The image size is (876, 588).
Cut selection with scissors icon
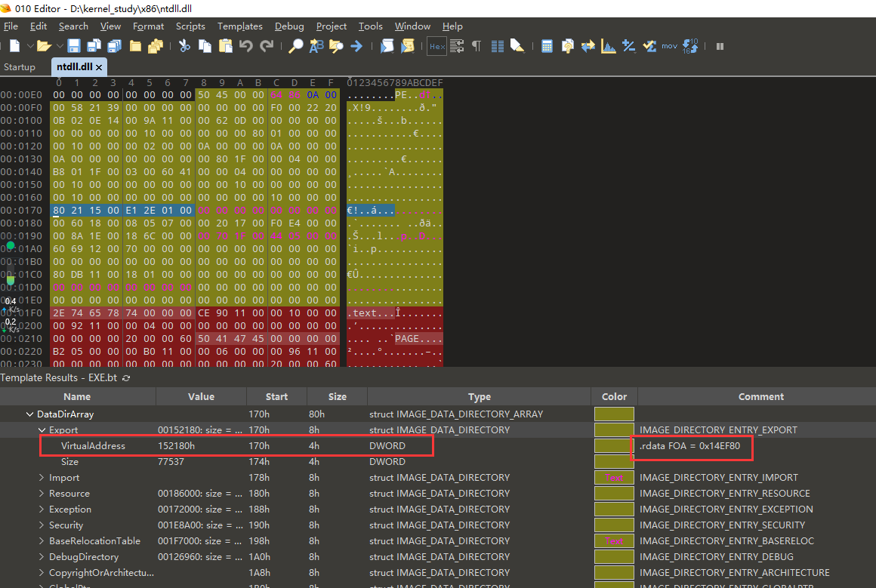[184, 46]
